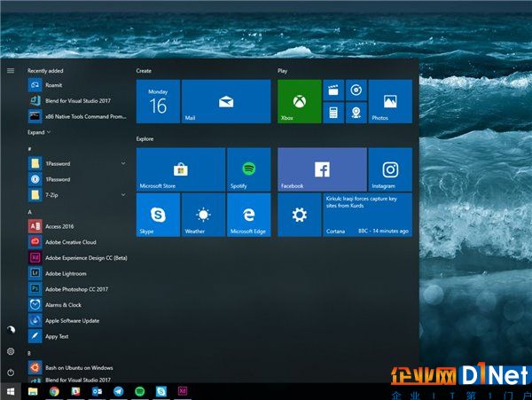The width and height of the screenshot is (532, 400).
Task: Click the Expand recently added link
Action: click(39, 132)
